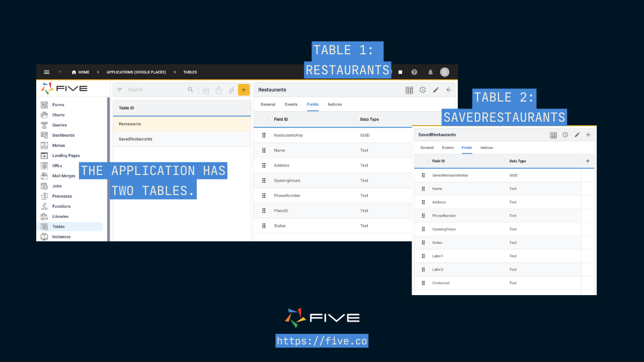This screenshot has height=362, width=644.
Task: Click the Landing Pages sidebar icon
Action: (44, 155)
